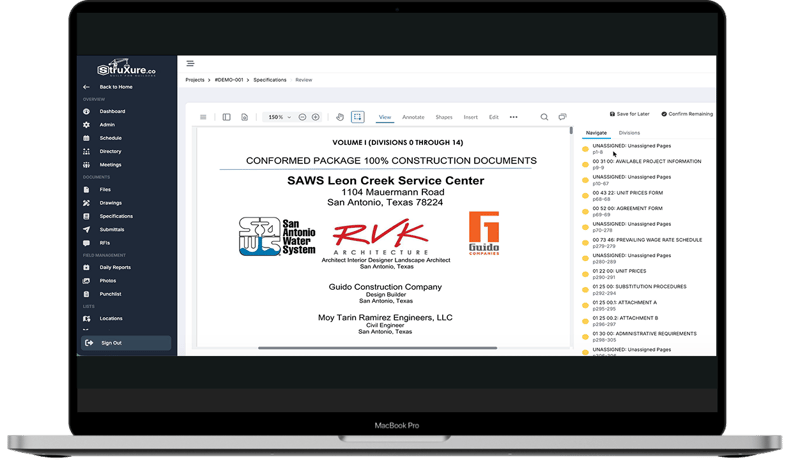Switch to the Insert toolbar tab
The width and height of the screenshot is (800, 476).
[470, 117]
